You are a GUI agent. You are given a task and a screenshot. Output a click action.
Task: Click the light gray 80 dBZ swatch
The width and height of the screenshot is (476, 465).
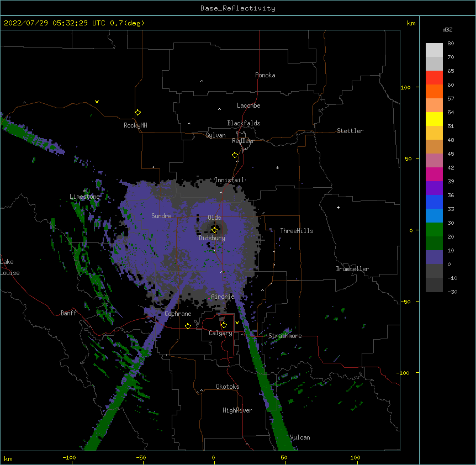pyautogui.click(x=434, y=50)
